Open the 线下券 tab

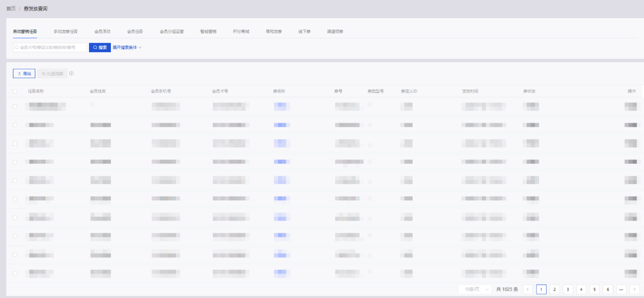coord(304,31)
